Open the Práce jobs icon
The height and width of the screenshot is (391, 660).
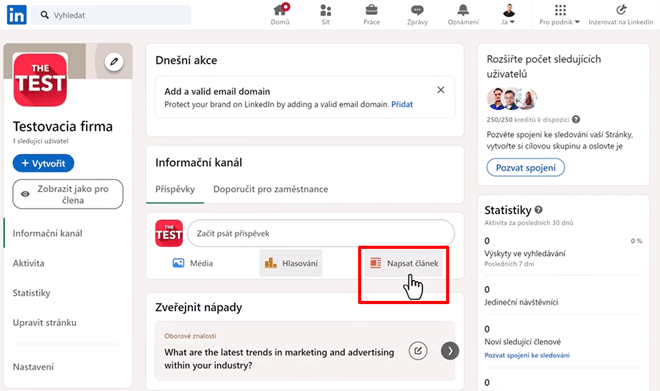[x=372, y=15]
